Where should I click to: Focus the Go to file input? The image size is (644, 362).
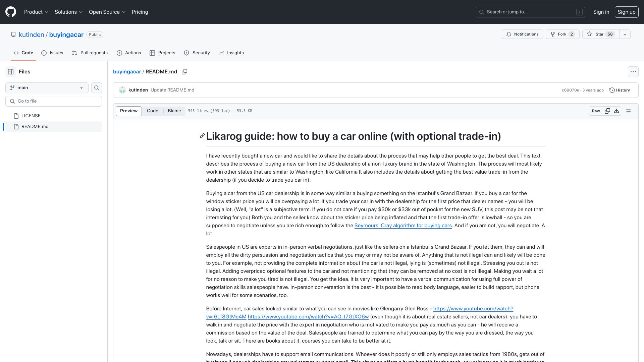[x=54, y=101]
